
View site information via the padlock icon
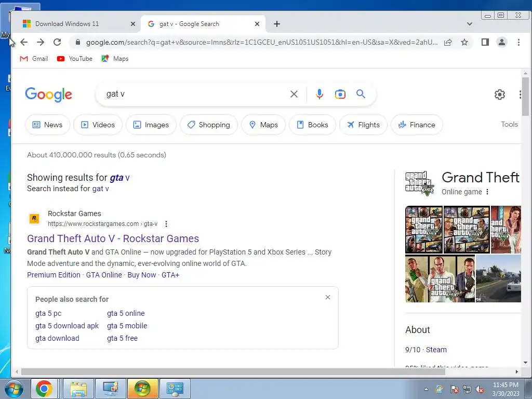point(78,42)
